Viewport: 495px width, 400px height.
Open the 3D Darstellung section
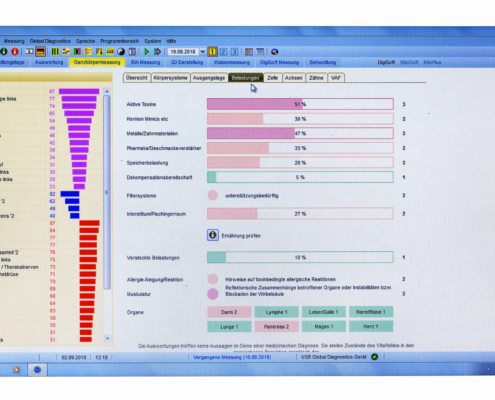187,62
